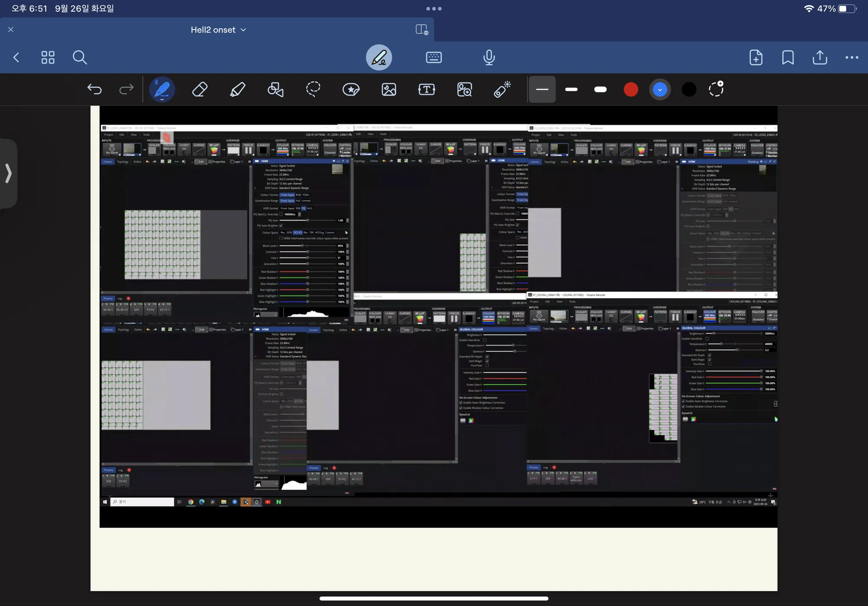Viewport: 868px width, 606px height.
Task: Undo the last stroke
Action: click(94, 89)
